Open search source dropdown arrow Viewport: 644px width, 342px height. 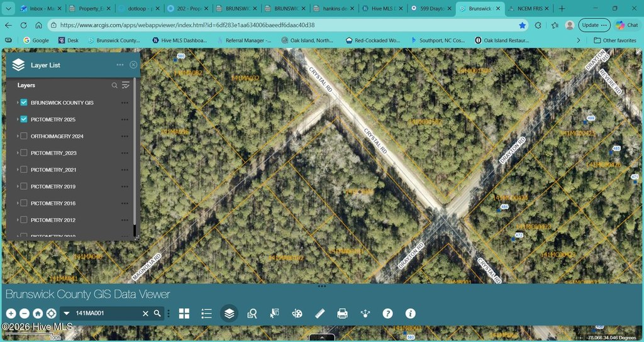click(67, 313)
